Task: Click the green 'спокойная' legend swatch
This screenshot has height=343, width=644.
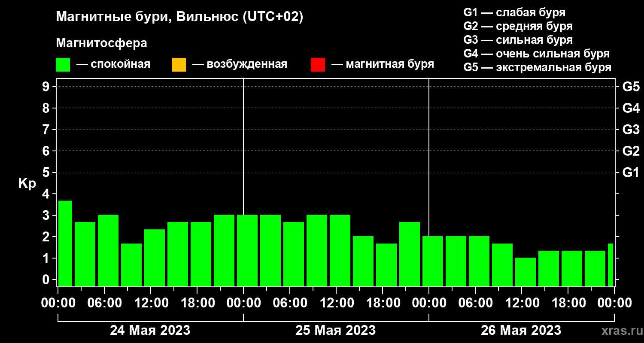Action: (x=63, y=65)
